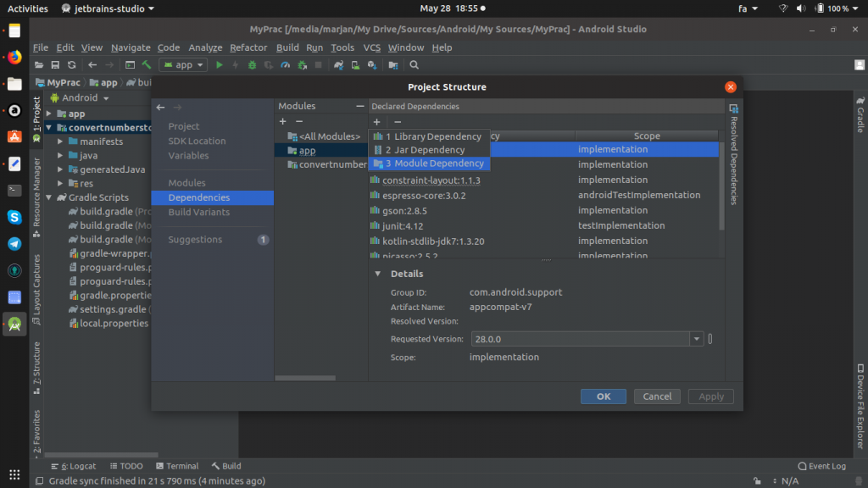Click the Search Everywhere magnifier icon

pos(414,65)
